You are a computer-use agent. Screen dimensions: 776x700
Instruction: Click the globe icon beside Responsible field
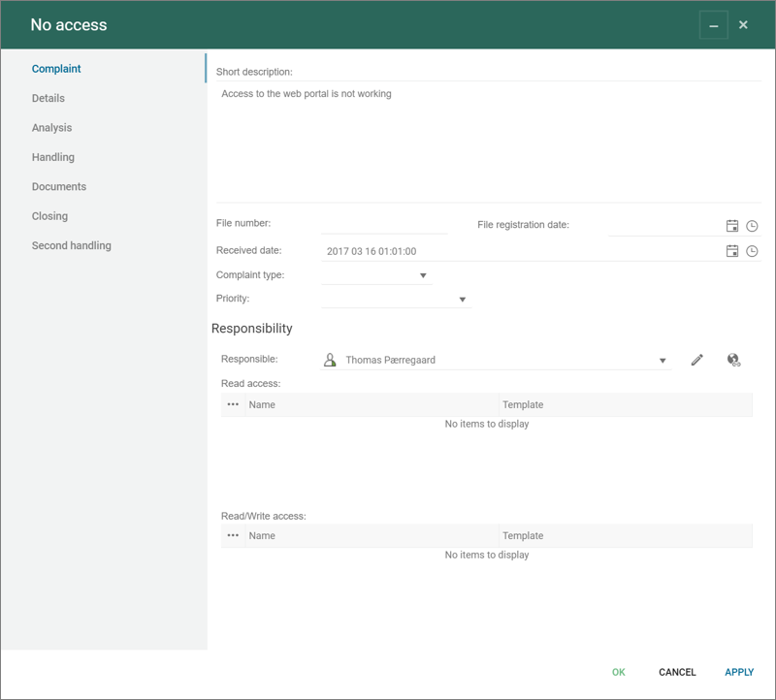[x=733, y=360]
